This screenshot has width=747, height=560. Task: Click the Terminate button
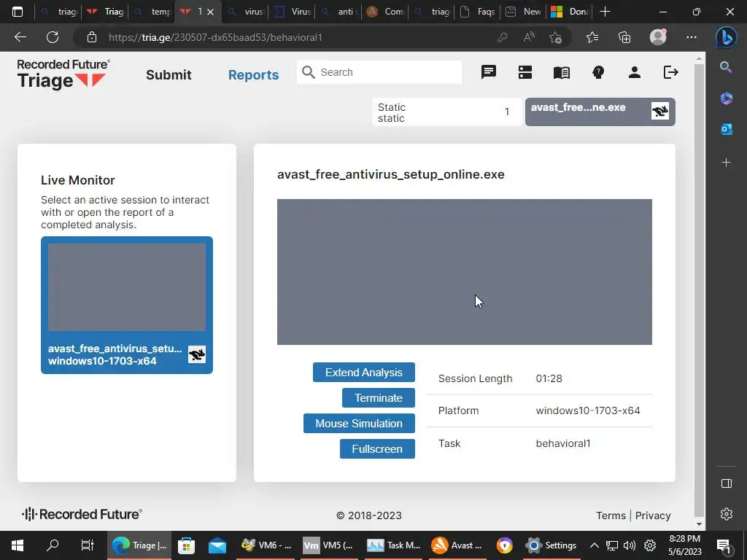[379, 397]
